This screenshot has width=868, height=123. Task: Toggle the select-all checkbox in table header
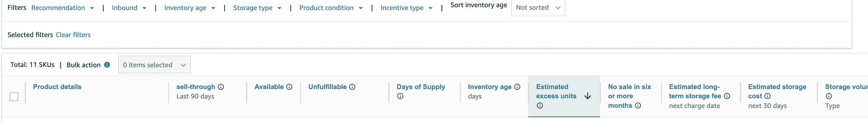14,97
